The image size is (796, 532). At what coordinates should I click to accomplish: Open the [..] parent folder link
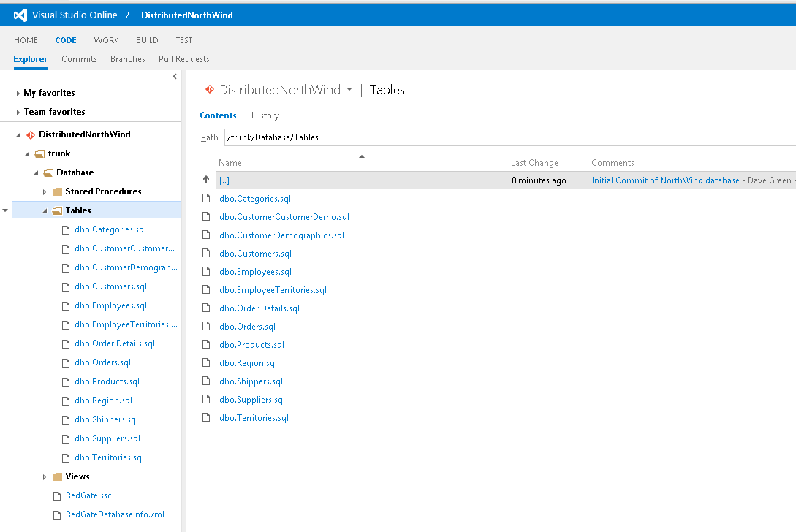tap(224, 180)
